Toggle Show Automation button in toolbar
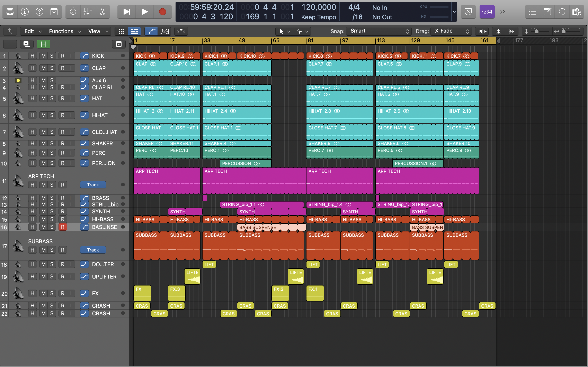The image size is (588, 367). click(x=151, y=31)
